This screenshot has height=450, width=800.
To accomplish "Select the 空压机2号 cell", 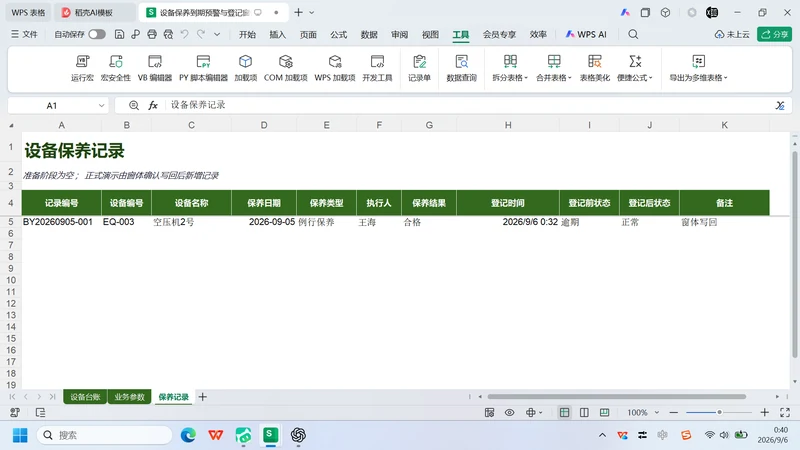I will pyautogui.click(x=191, y=222).
